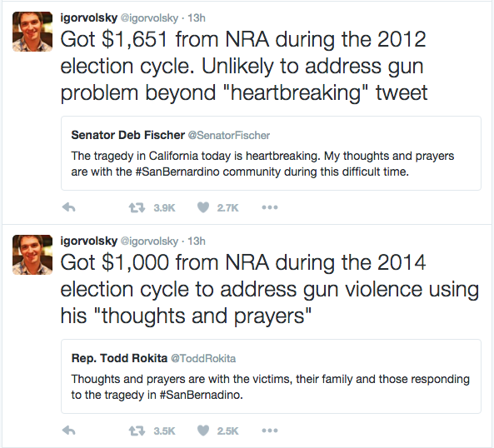Click @igorvolsky handle in second tweet
This screenshot has width=494, height=448.
click(149, 241)
